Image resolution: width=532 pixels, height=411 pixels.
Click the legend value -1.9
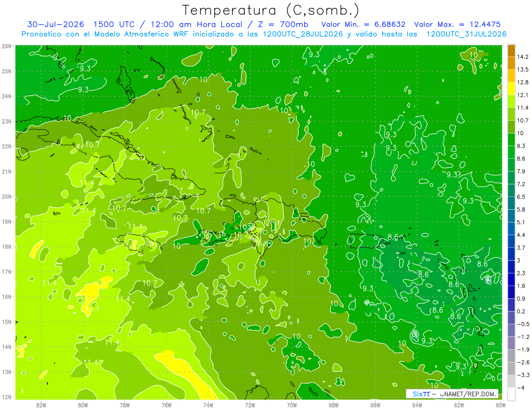coord(522,349)
